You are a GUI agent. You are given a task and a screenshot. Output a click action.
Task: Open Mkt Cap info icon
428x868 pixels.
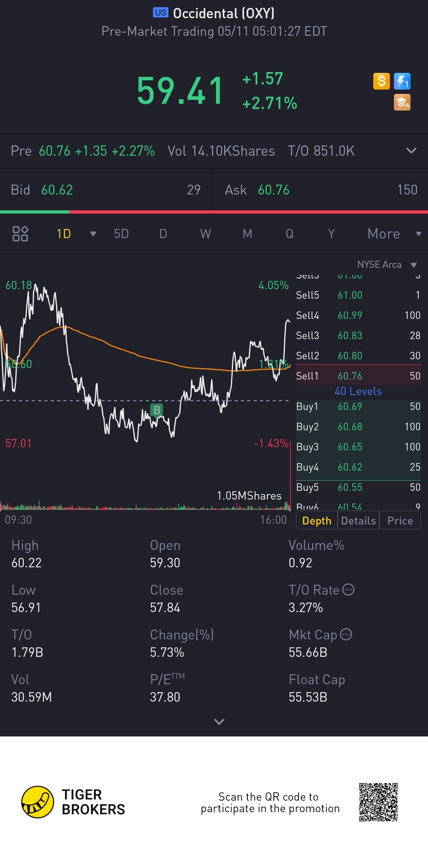click(346, 635)
